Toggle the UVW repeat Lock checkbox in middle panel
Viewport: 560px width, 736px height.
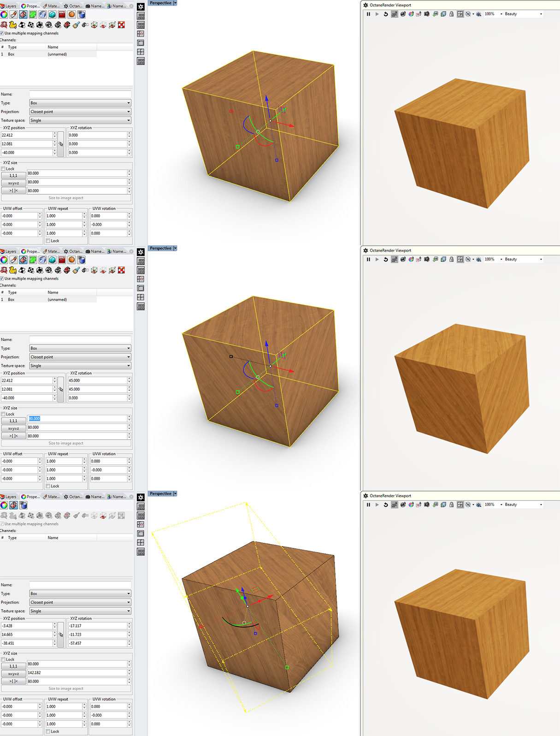click(x=48, y=486)
